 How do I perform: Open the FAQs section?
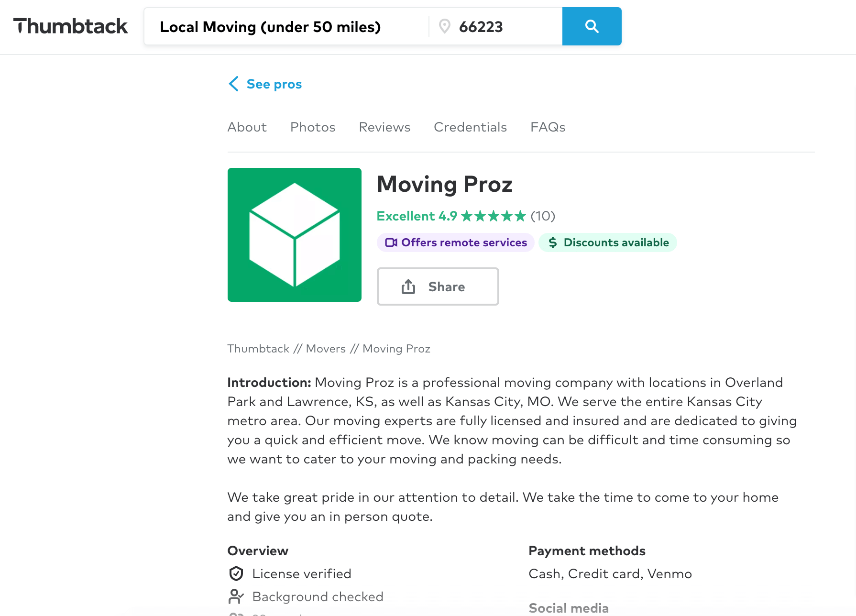[547, 127]
